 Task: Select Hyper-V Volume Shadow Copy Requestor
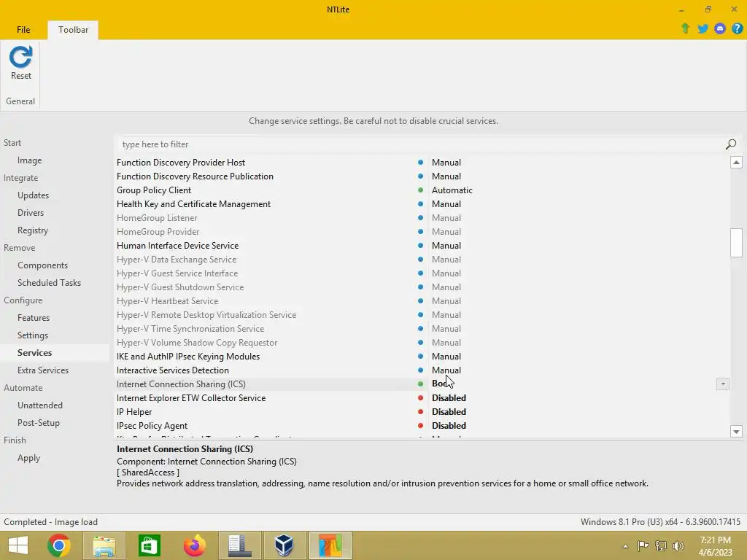point(197,343)
